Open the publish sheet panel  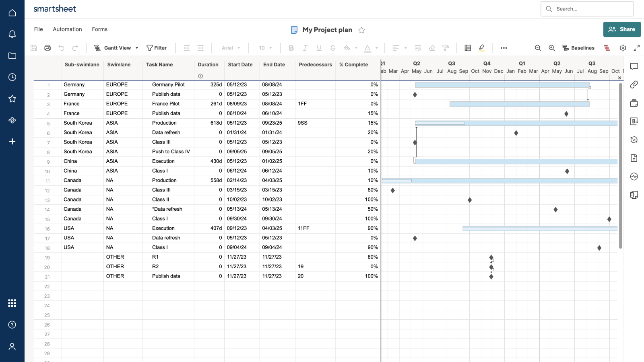tap(634, 158)
